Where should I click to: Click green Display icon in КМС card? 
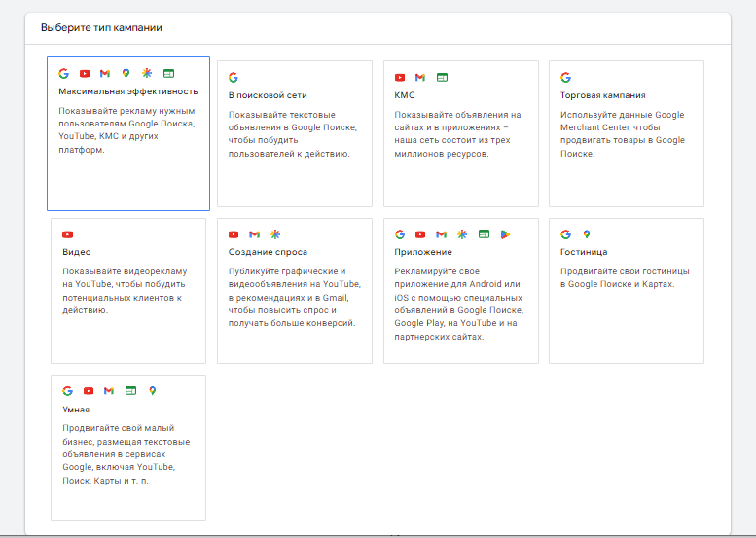pos(442,77)
